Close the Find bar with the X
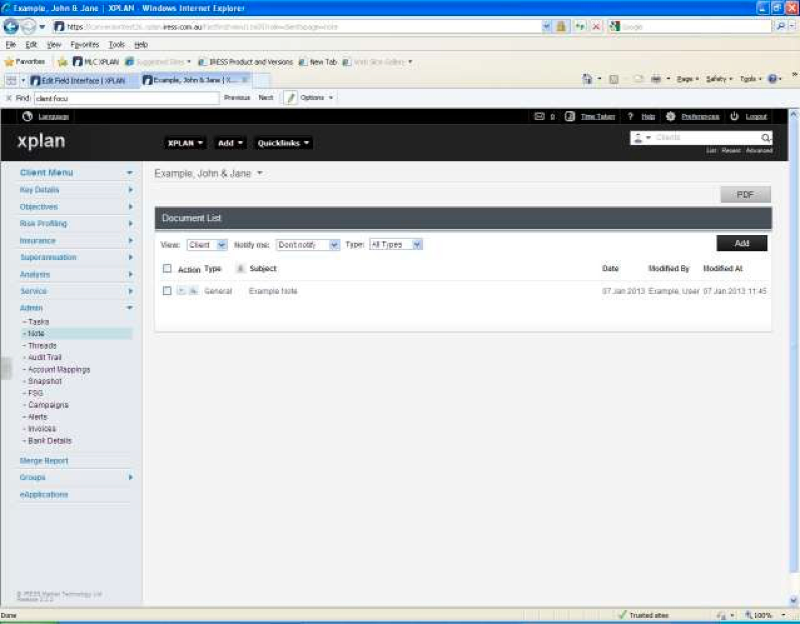800x624 pixels. tap(8, 97)
